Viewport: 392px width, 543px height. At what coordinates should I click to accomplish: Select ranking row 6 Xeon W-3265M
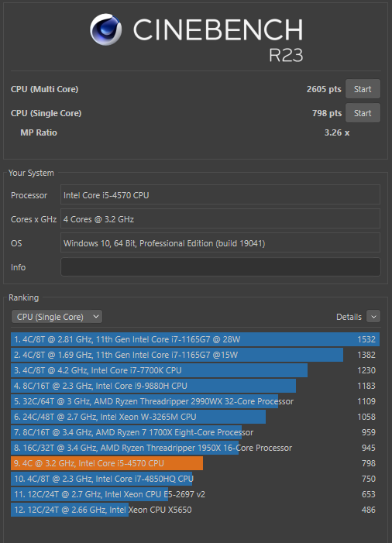(x=195, y=417)
